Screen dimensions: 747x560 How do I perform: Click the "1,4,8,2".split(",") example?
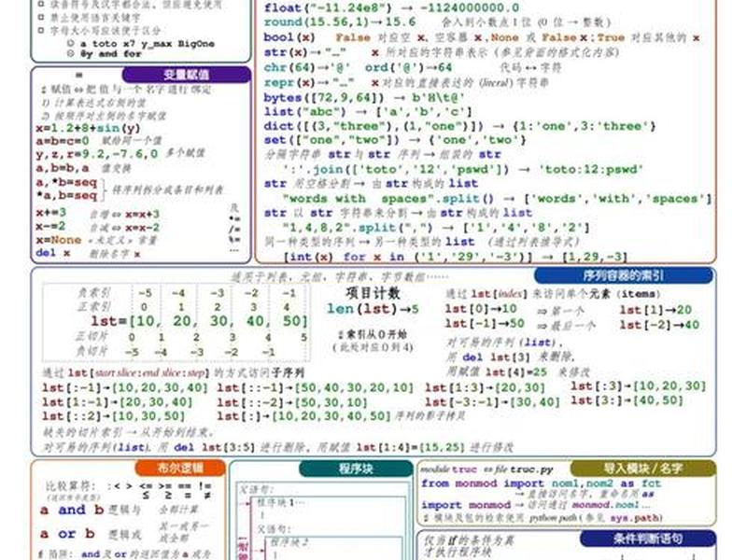pyautogui.click(x=436, y=228)
